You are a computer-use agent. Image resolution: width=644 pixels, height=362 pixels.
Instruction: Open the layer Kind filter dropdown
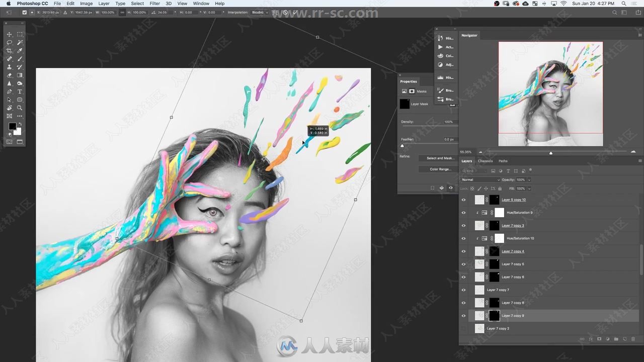(474, 171)
